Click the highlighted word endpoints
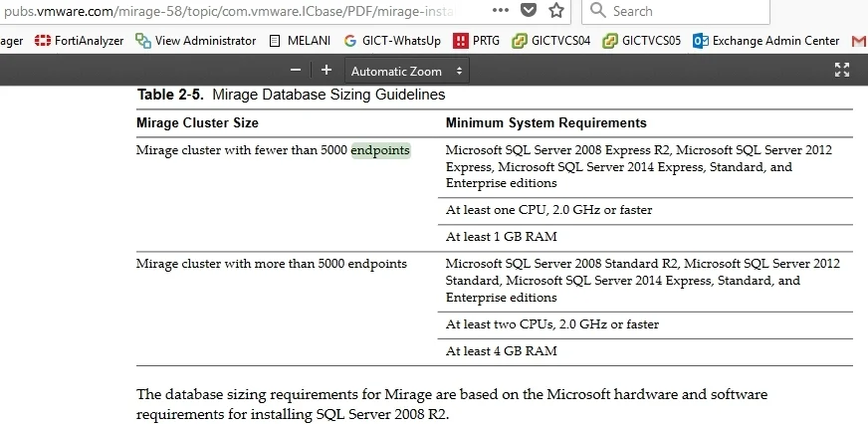The height and width of the screenshot is (424, 868). [x=381, y=150]
